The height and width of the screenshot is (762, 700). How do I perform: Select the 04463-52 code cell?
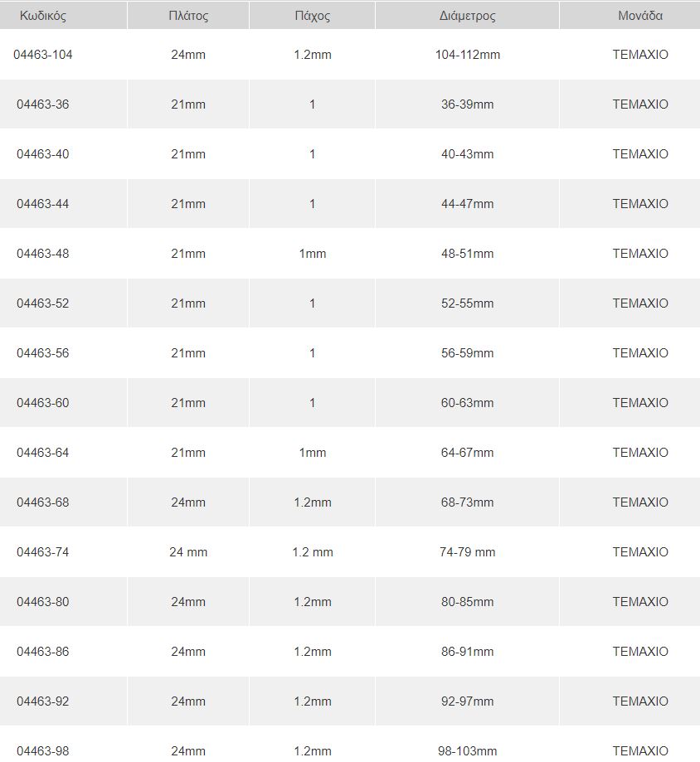click(43, 303)
